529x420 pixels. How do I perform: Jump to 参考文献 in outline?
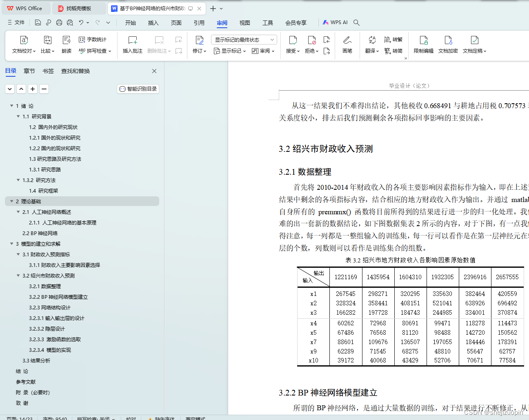point(26,382)
